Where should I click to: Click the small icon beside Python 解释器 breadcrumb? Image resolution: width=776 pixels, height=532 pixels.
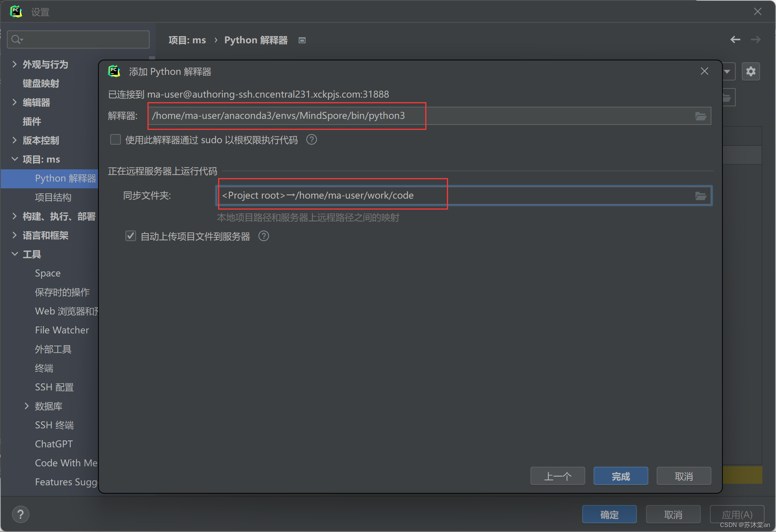click(302, 40)
